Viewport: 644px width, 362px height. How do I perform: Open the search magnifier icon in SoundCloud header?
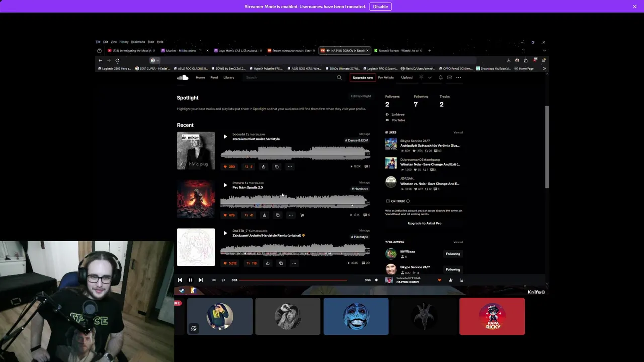[339, 78]
